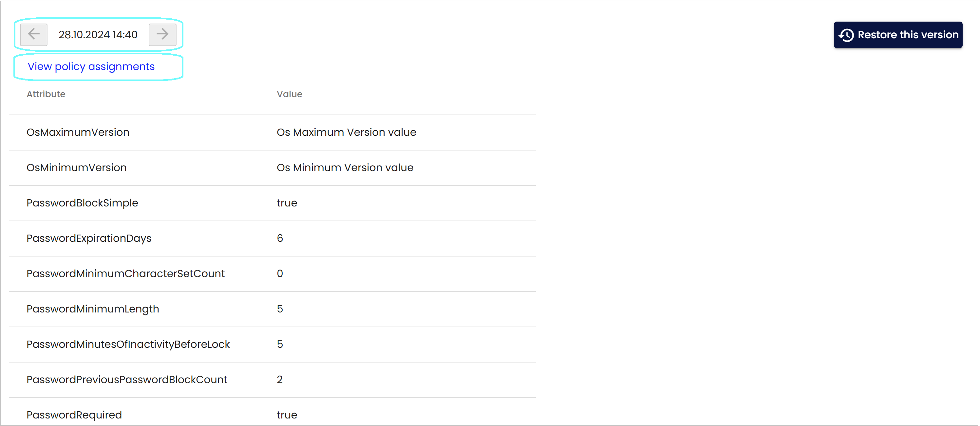This screenshot has height=426, width=980.
Task: Go to the next version with right arrow
Action: point(162,35)
